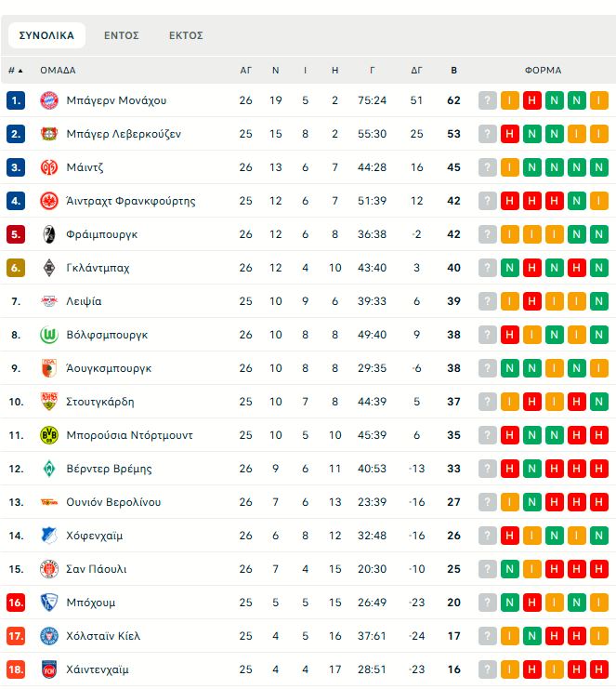Open the Φράιμπουργκ team link

coord(102,234)
